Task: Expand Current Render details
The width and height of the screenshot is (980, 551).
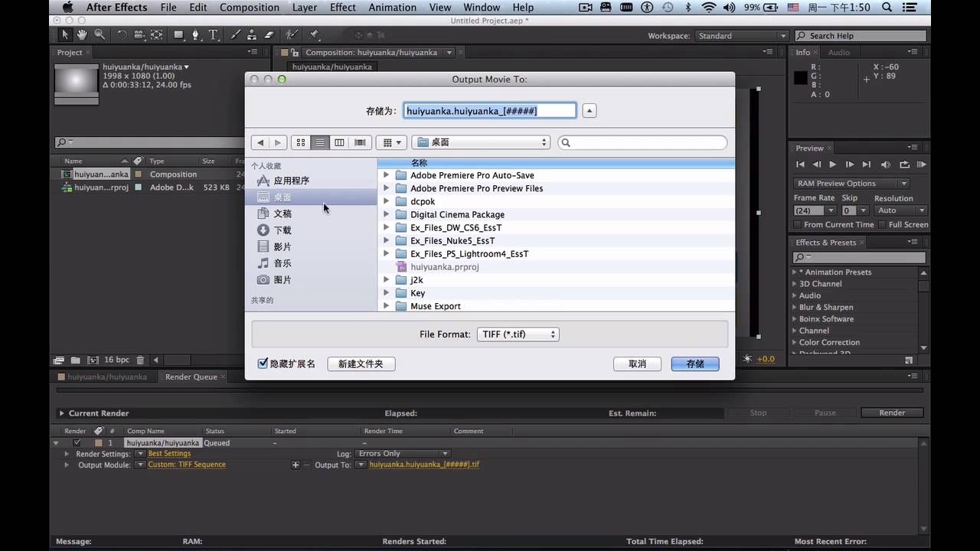Action: click(61, 413)
